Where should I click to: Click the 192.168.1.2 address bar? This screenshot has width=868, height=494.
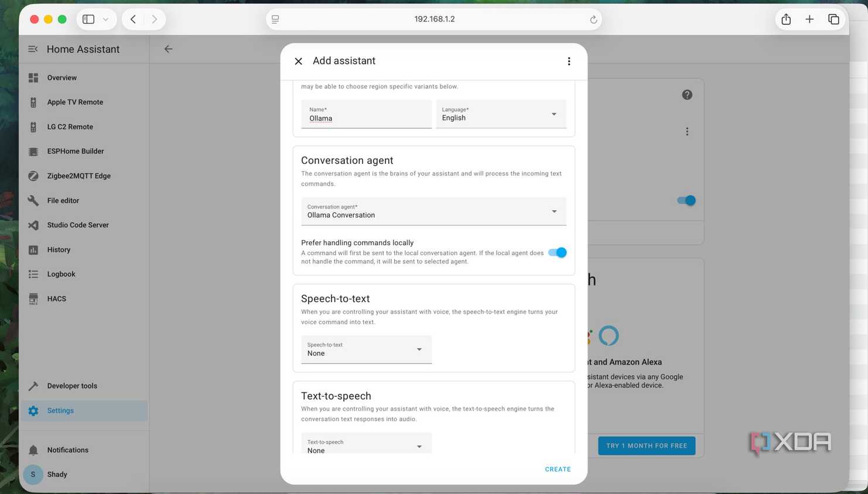tap(434, 19)
